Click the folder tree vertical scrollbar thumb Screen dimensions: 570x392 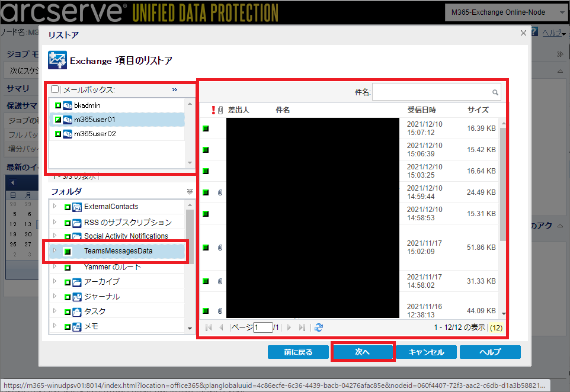[190, 236]
